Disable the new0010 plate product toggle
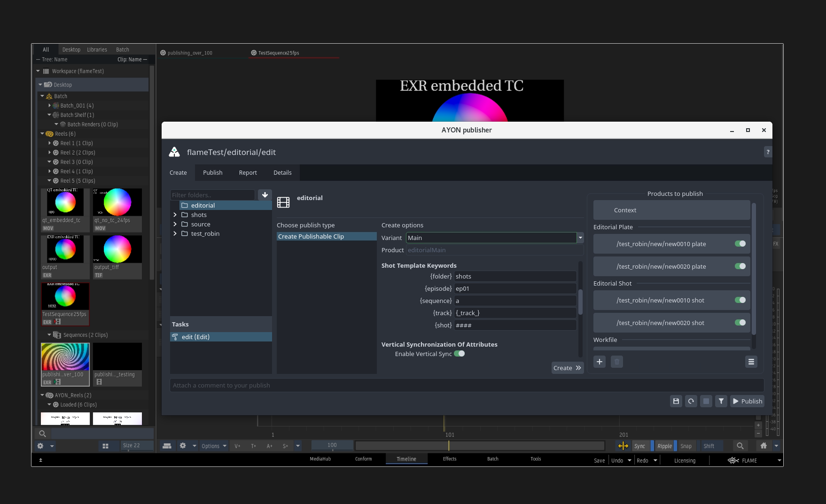Screen dimensions: 826x504 point(740,244)
